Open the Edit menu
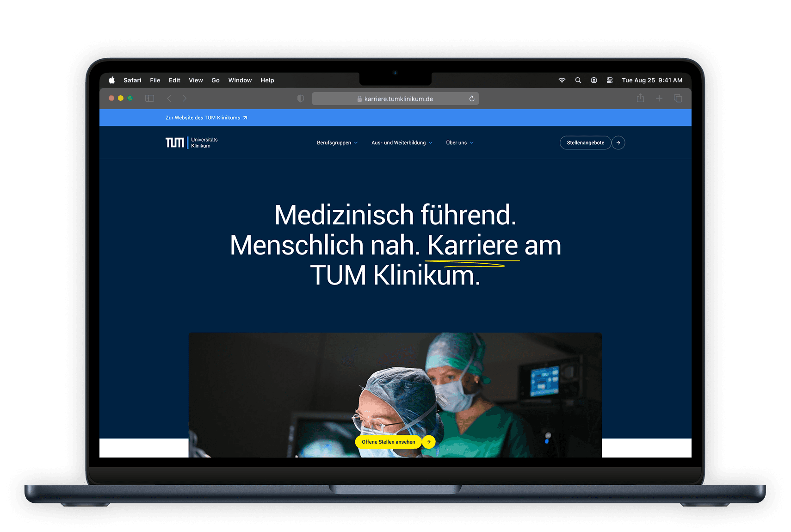The image size is (791, 532). click(174, 80)
